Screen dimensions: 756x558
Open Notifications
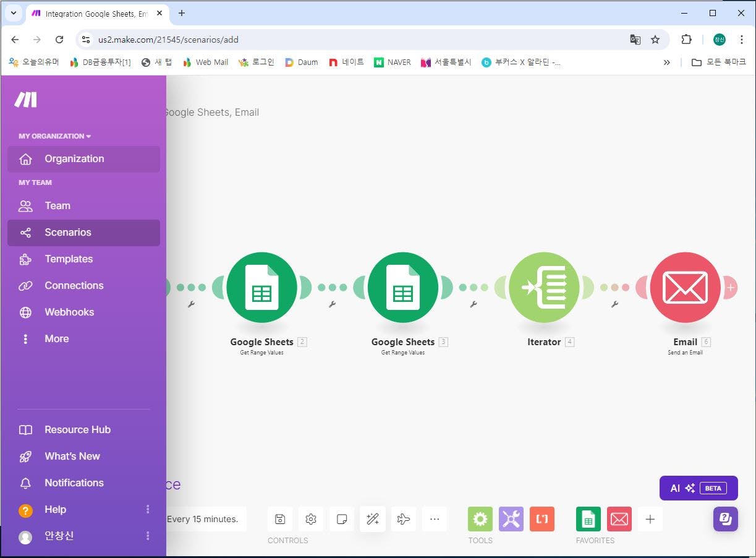83,483
